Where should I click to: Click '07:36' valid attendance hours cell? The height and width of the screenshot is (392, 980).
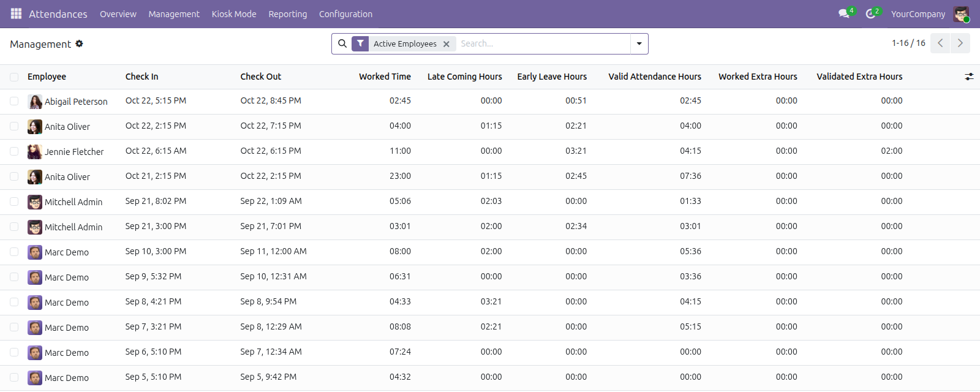pyautogui.click(x=690, y=176)
